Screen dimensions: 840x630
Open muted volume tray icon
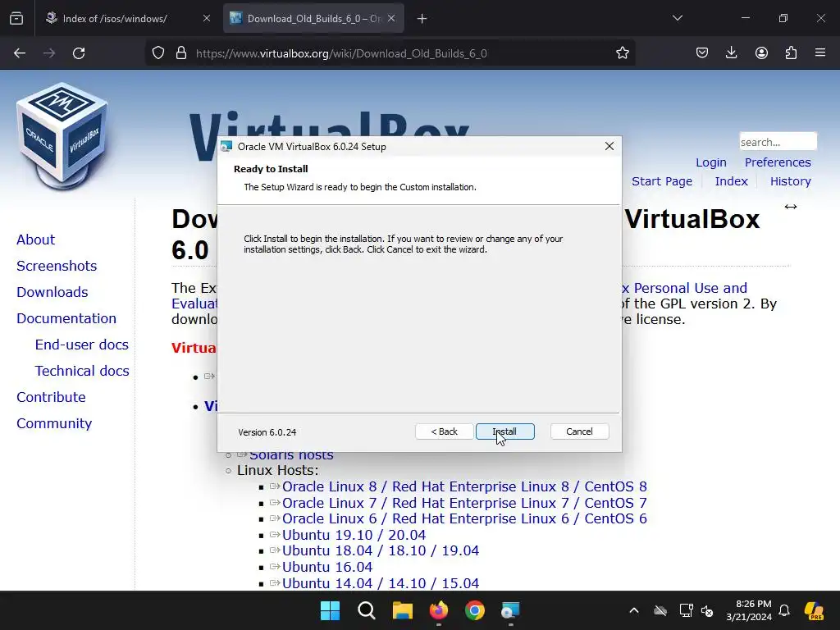pyautogui.click(x=707, y=610)
